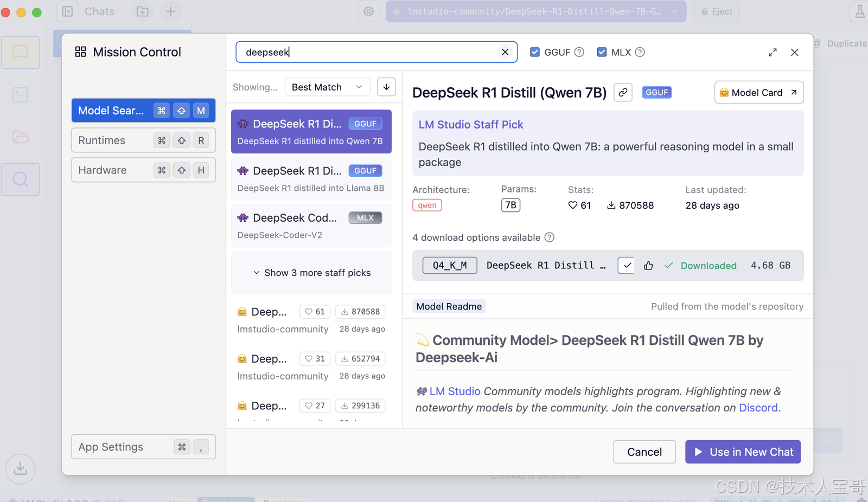This screenshot has width=868, height=502.
Task: Click the GGUF badge next to model title
Action: (x=656, y=92)
